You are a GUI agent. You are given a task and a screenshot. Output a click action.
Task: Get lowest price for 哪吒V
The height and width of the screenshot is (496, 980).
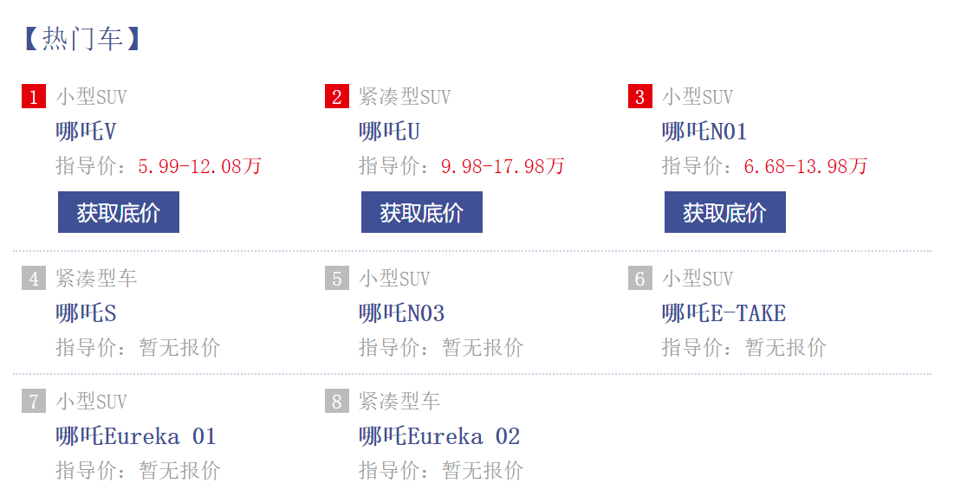pyautogui.click(x=119, y=212)
